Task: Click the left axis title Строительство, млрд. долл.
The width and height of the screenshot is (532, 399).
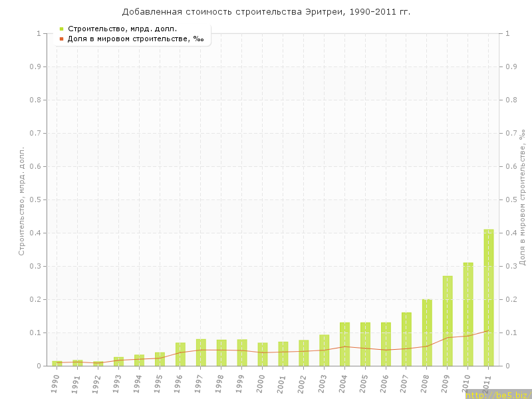Action: 21,201
